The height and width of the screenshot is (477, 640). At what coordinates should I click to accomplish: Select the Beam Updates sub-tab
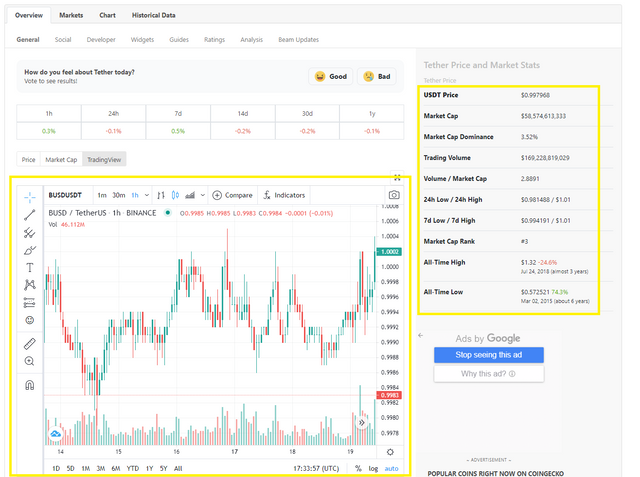point(298,40)
